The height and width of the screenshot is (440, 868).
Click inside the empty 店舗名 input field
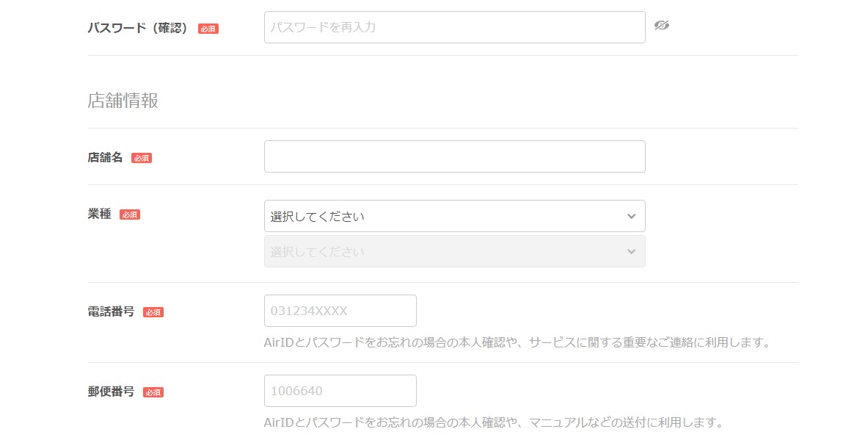[454, 156]
